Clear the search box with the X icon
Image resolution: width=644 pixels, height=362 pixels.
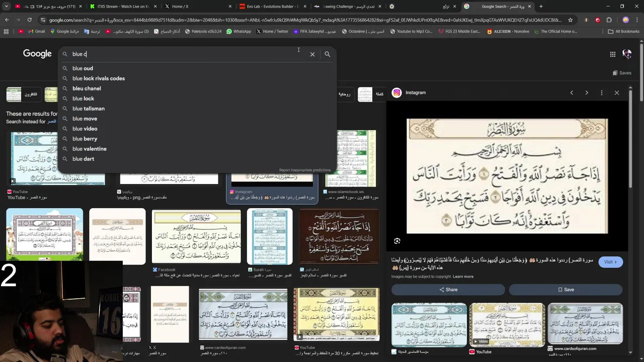pyautogui.click(x=312, y=54)
